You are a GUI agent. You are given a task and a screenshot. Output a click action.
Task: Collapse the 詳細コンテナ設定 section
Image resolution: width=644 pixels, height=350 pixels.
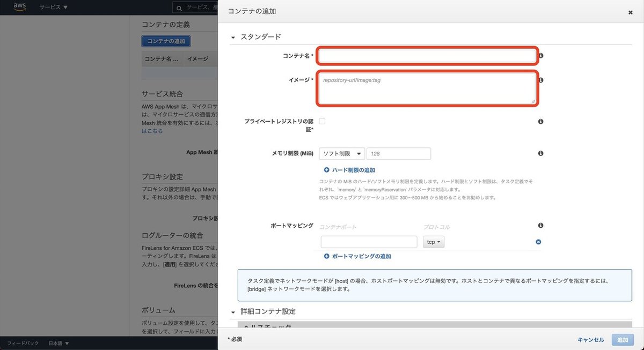tap(232, 311)
